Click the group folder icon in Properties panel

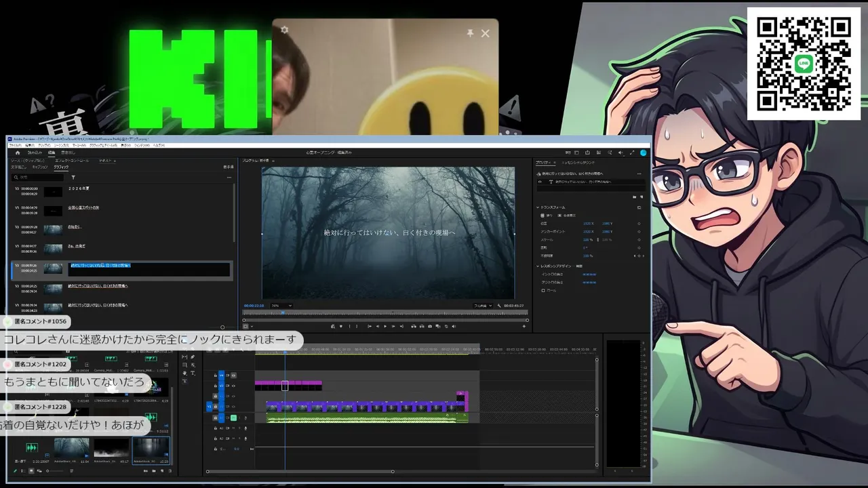[634, 197]
